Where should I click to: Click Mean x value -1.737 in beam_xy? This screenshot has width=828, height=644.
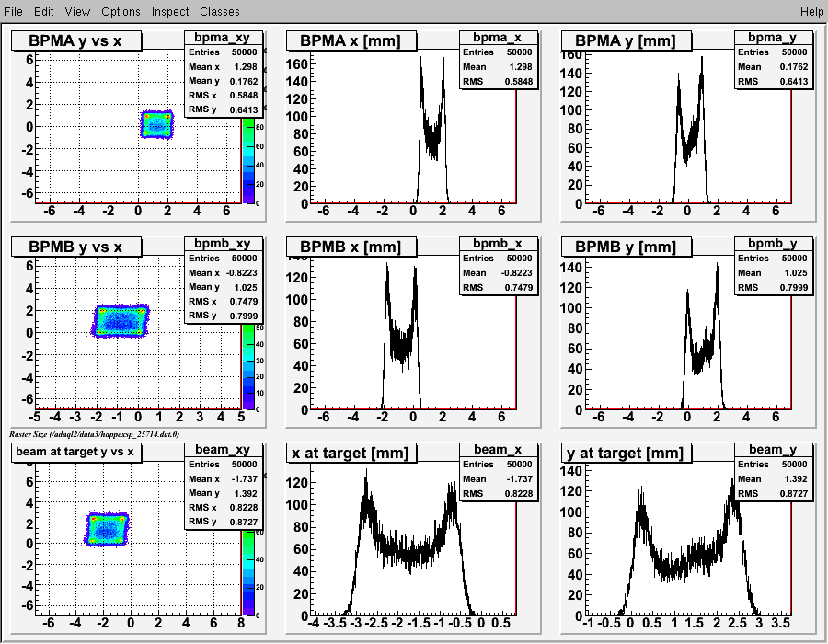(245, 478)
